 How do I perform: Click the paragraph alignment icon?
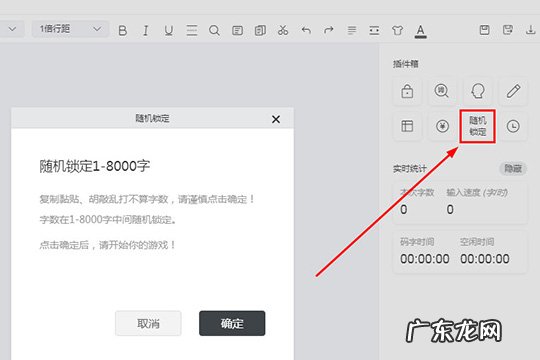[x=352, y=30]
